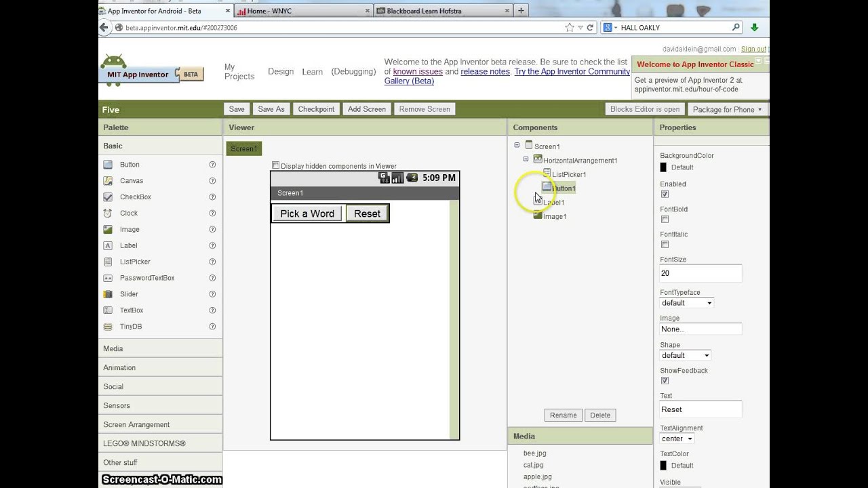Screen dimensions: 868x488
Task: Open help for the CheckBox component
Action: tap(212, 197)
